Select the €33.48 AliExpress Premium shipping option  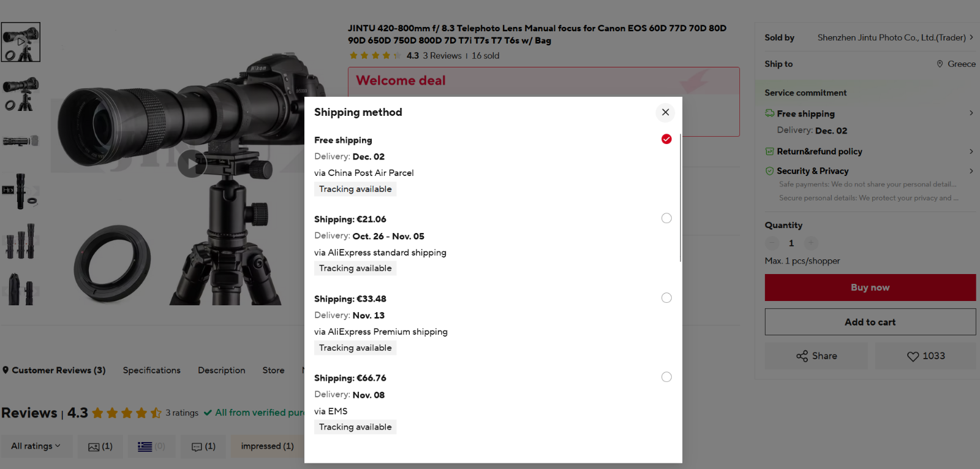(666, 298)
